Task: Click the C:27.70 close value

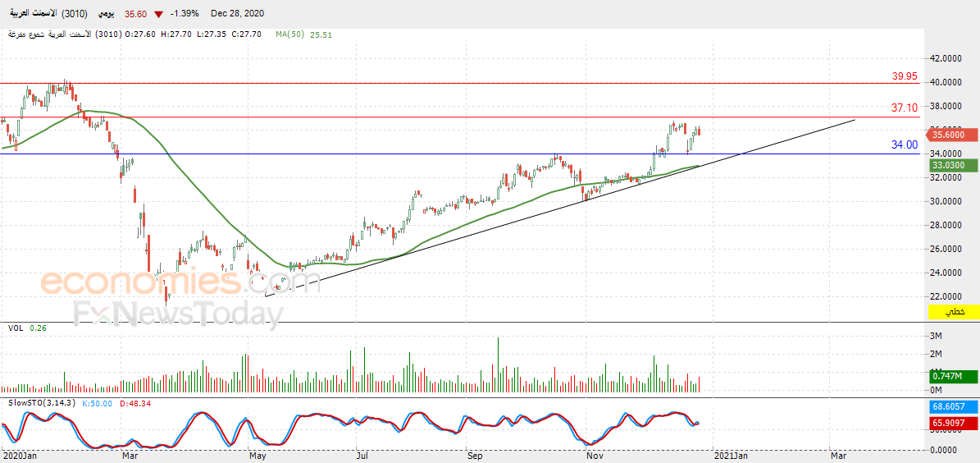Action: 245,35
